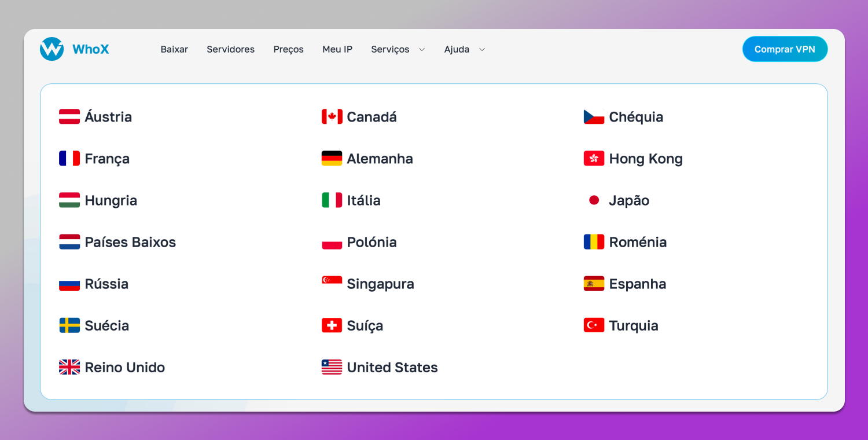
Task: Open the Servidores menu item
Action: [230, 49]
